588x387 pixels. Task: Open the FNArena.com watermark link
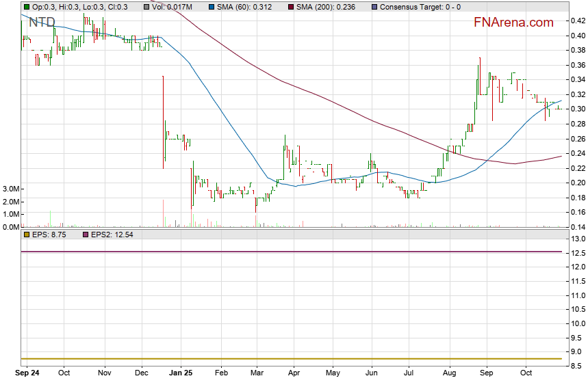[x=513, y=23]
